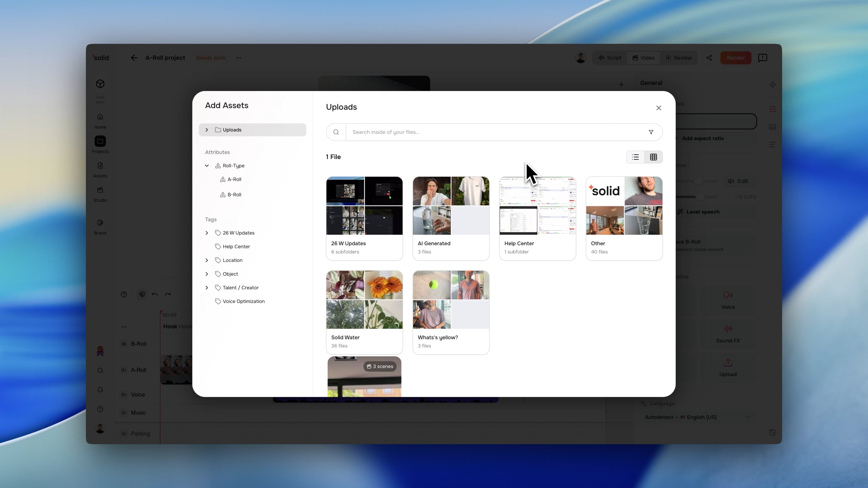Open Brand in the sidebar
The height and width of the screenshot is (488, 868).
(x=100, y=227)
